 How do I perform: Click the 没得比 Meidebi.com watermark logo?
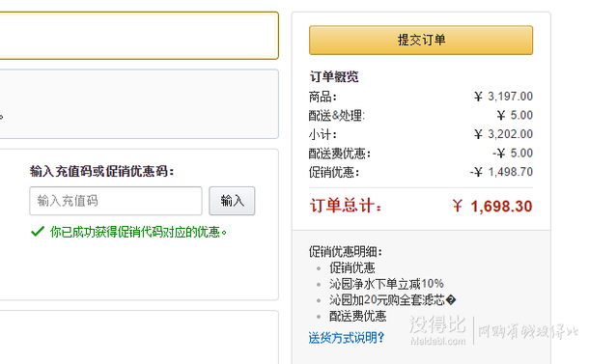click(437, 330)
